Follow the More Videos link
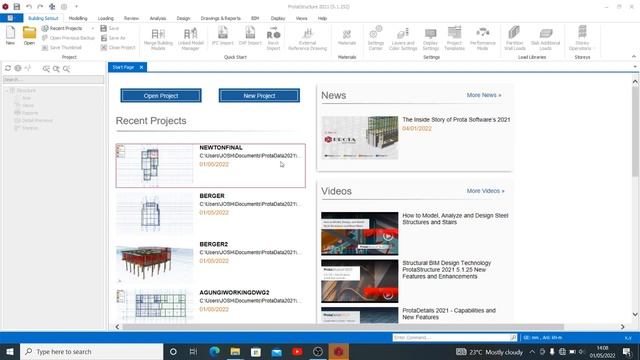640x360 pixels. click(x=486, y=191)
